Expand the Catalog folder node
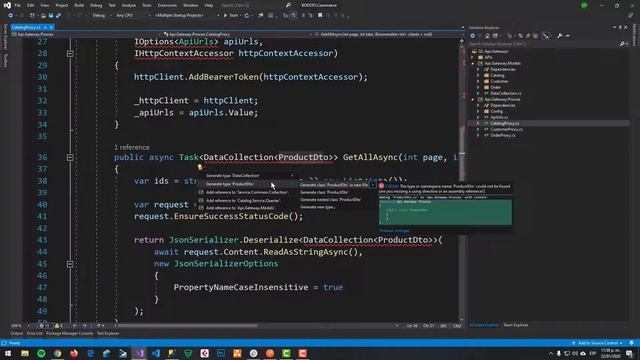640x360 pixels. click(x=478, y=76)
